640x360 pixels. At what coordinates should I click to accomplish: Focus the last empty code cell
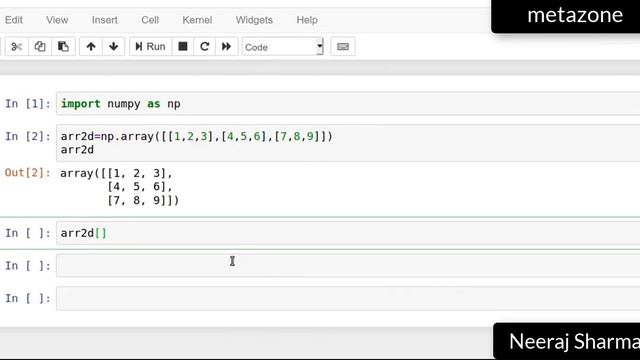348,298
